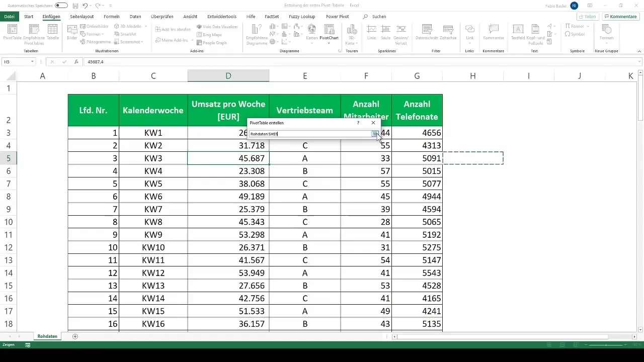The height and width of the screenshot is (362, 644).
Task: Click the Bilder icon
Action: (72, 32)
